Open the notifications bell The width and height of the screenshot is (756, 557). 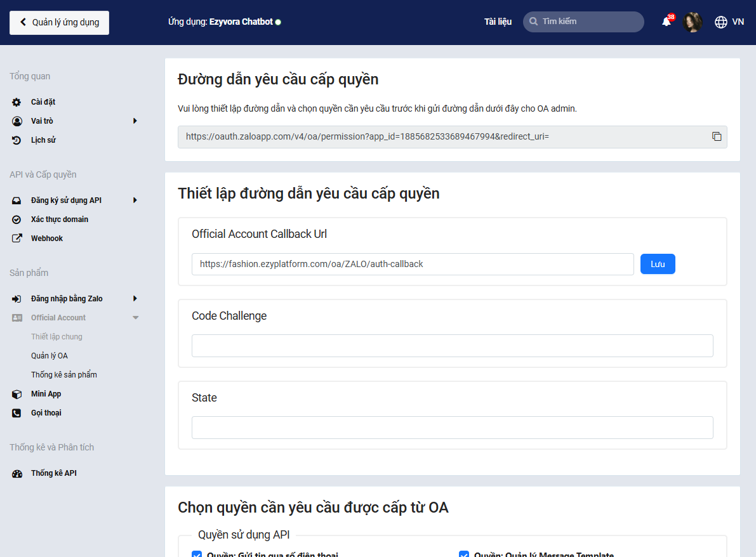(x=666, y=22)
